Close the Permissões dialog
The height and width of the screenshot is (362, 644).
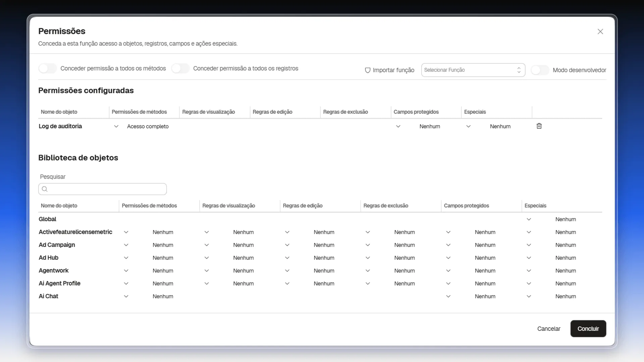pyautogui.click(x=600, y=32)
